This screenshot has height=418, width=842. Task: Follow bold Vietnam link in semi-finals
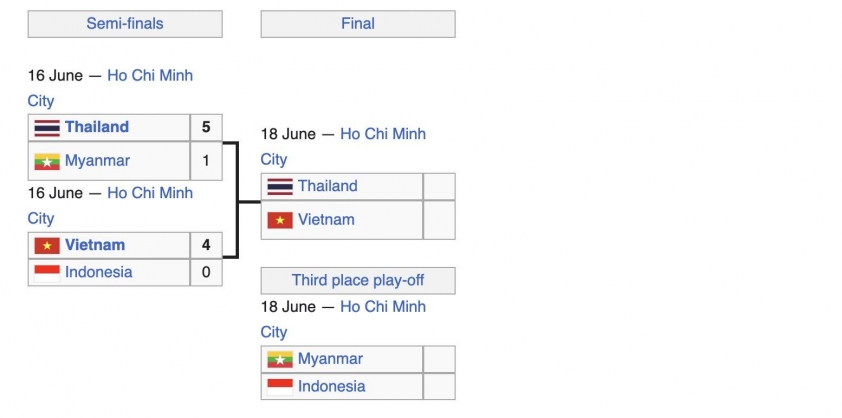[x=95, y=245]
